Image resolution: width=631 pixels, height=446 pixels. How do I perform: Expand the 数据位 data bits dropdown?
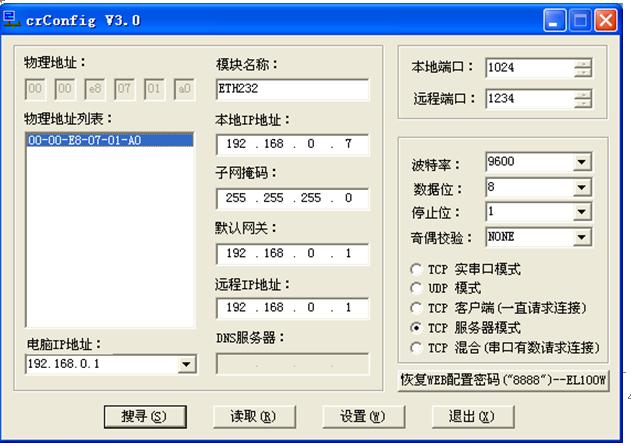pyautogui.click(x=582, y=187)
